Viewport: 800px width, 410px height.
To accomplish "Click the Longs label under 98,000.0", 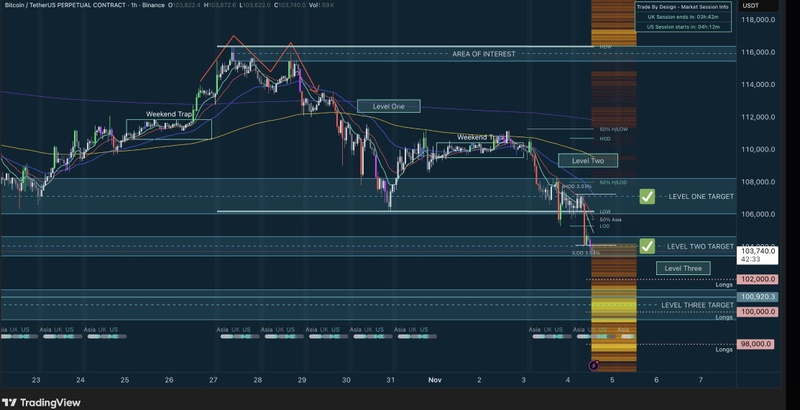I will coord(724,350).
